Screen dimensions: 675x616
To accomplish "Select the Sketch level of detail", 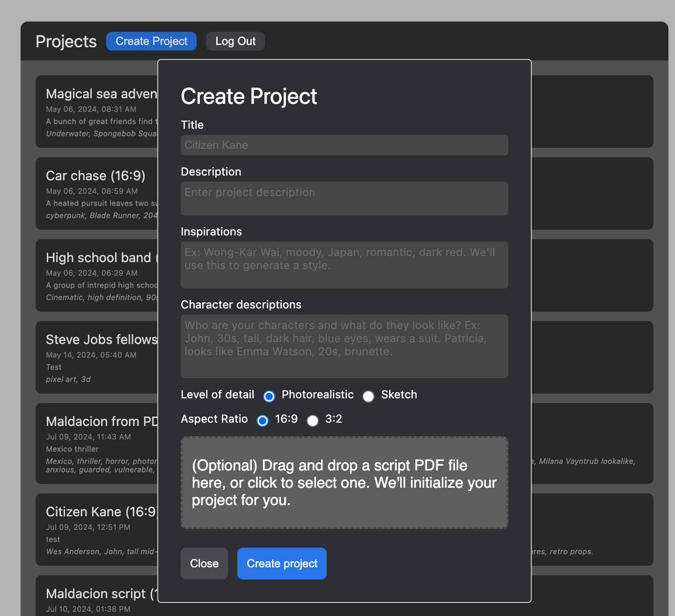I will click(x=368, y=396).
